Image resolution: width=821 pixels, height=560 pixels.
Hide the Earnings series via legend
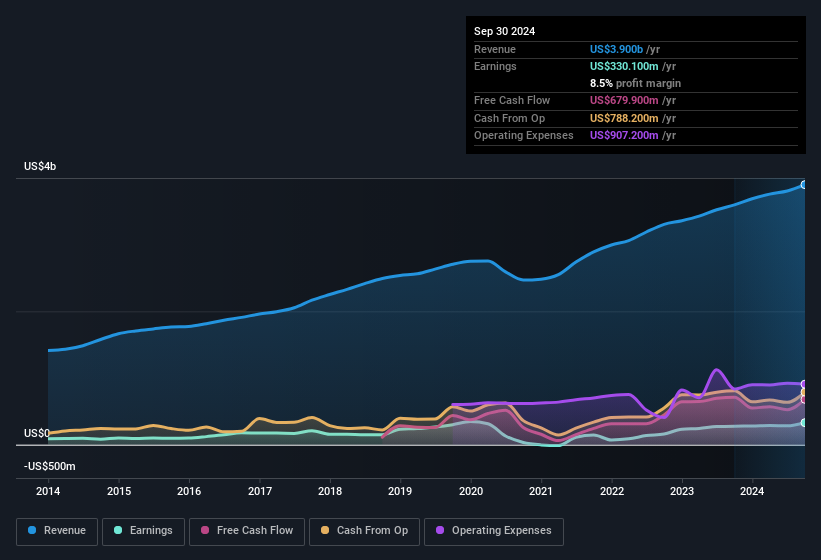[143, 530]
